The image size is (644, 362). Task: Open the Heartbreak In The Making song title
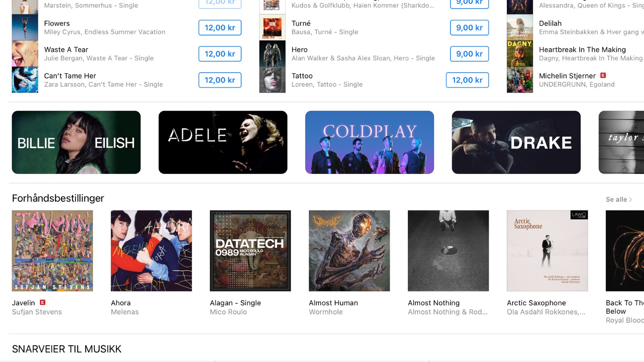click(582, 49)
